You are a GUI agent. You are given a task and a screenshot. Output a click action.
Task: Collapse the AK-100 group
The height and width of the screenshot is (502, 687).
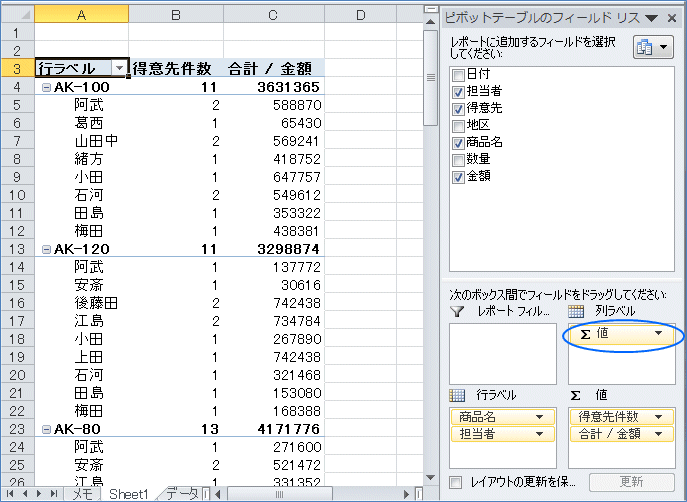(46, 87)
